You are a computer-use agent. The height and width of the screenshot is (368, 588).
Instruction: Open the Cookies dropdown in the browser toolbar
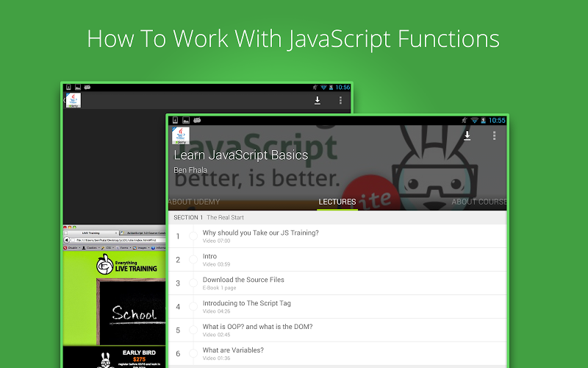pyautogui.click(x=90, y=248)
